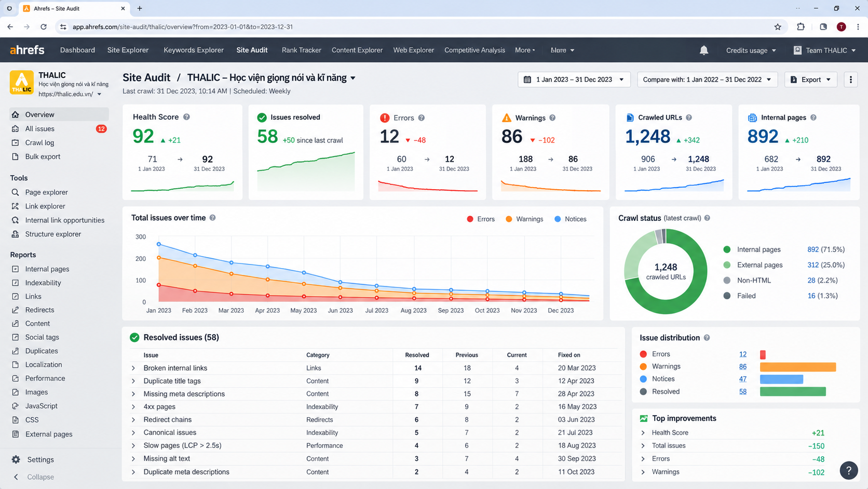Open Keywords Explorer in top navigation
Screen dimensions: 868x489
[194, 50]
